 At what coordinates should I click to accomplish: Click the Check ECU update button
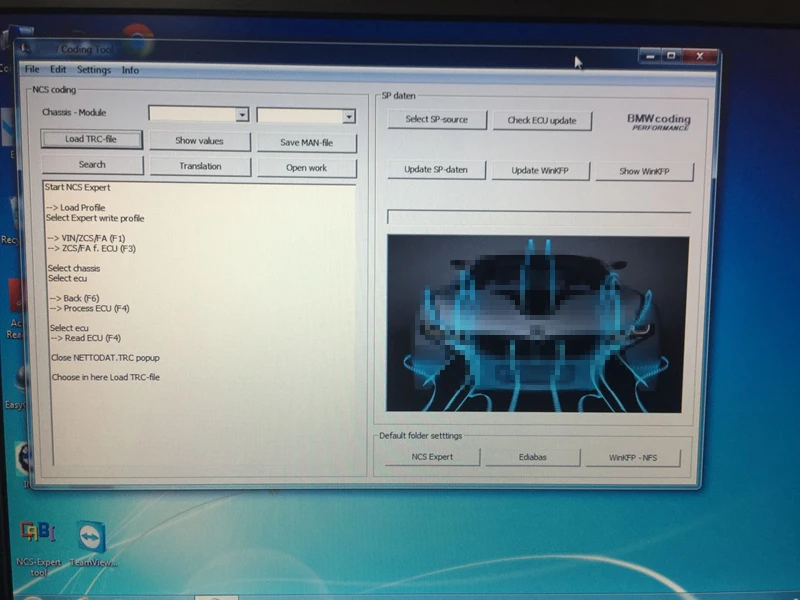pos(542,121)
